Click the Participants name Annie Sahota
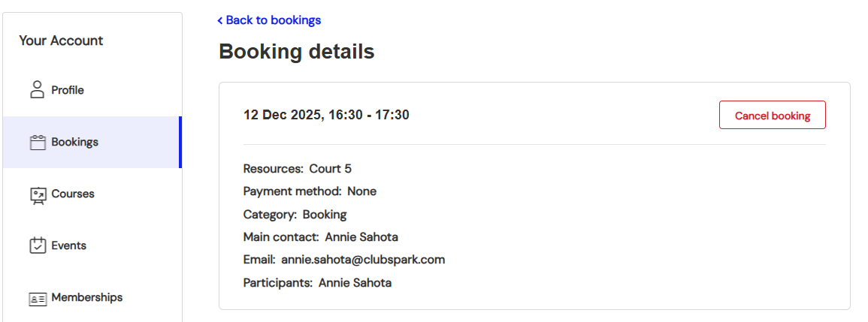The image size is (868, 322). (355, 283)
